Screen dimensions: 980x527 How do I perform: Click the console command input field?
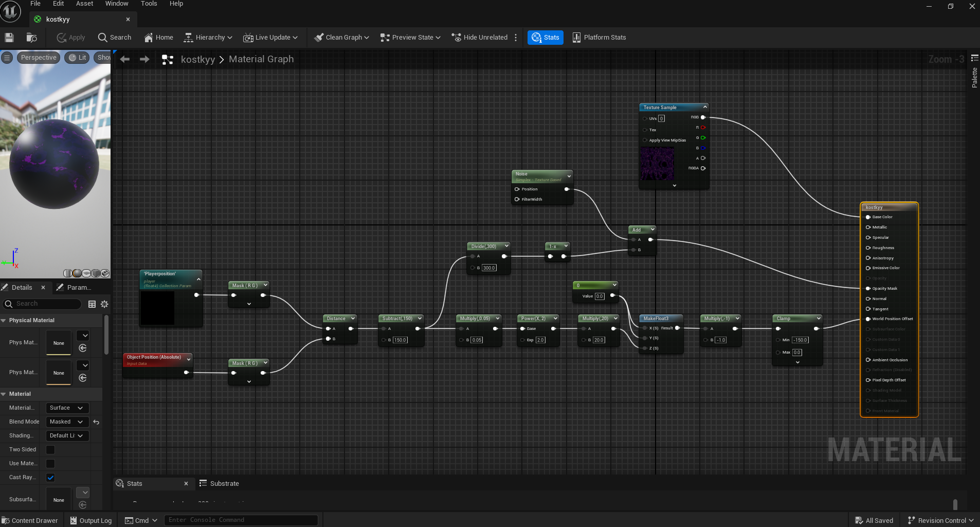(241, 520)
